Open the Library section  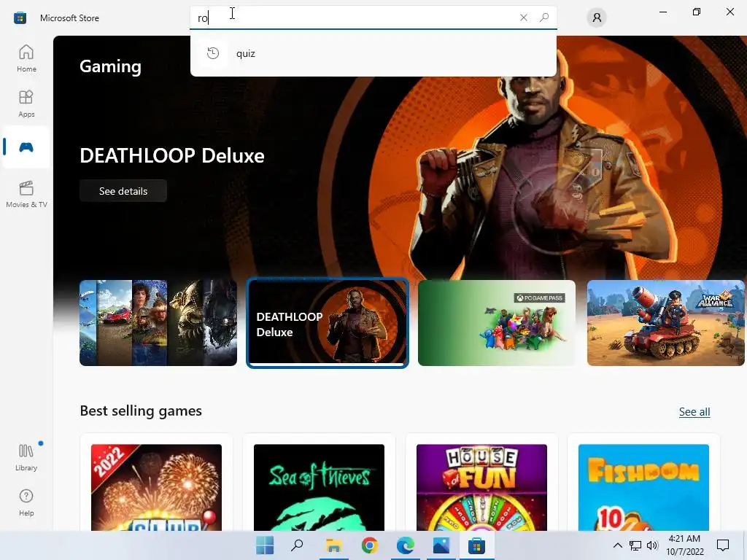click(26, 457)
